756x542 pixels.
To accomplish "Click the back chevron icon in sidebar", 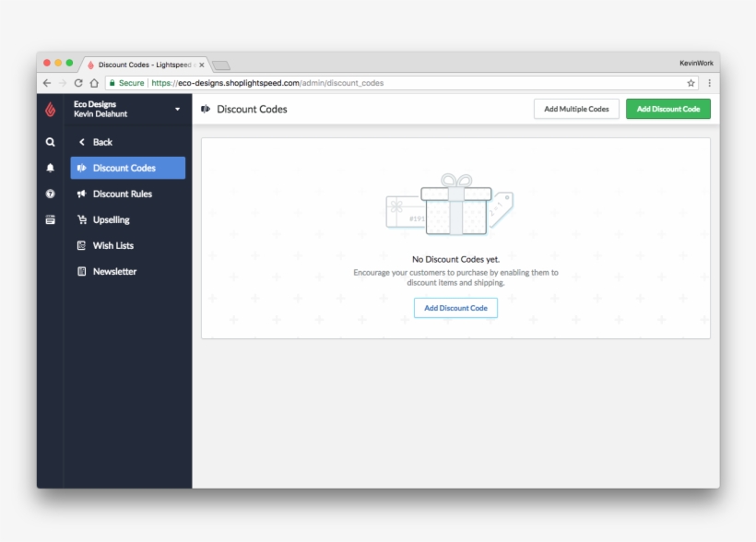I will click(81, 142).
